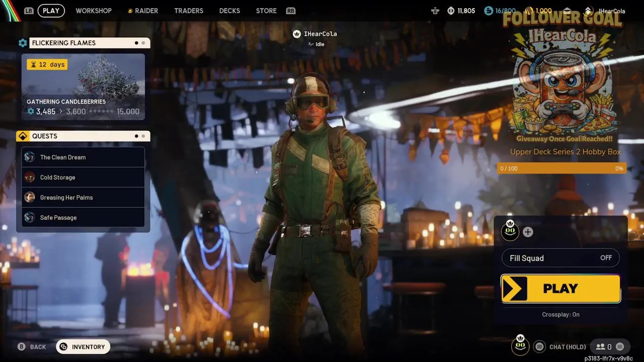Click the IHearCola profile name in top bar
The height and width of the screenshot is (362, 644).
tap(612, 11)
